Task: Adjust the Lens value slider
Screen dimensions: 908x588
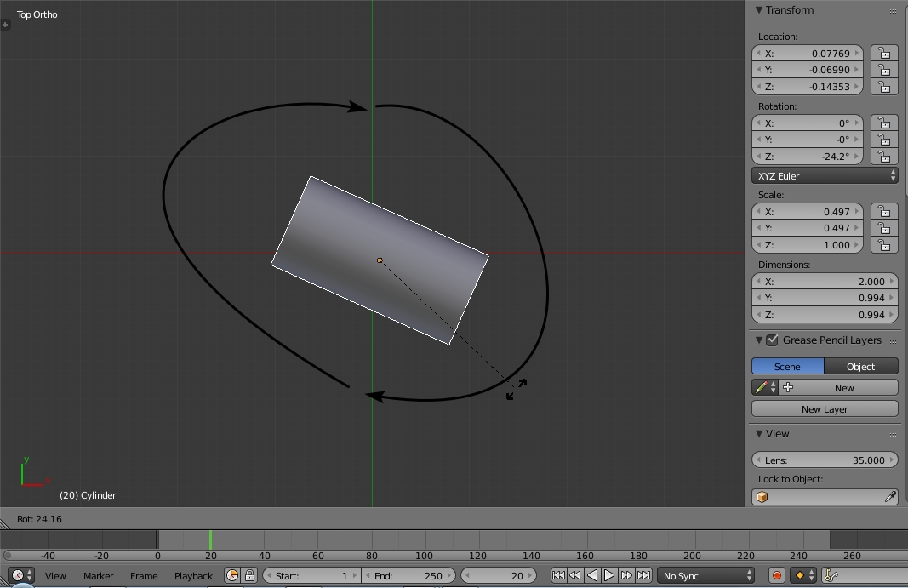Action: point(824,460)
